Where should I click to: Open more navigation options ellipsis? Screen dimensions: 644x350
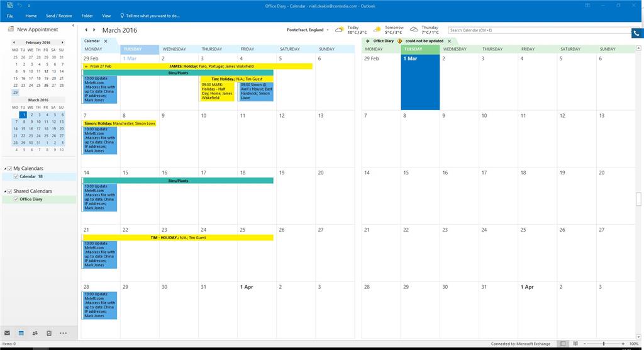(63, 333)
